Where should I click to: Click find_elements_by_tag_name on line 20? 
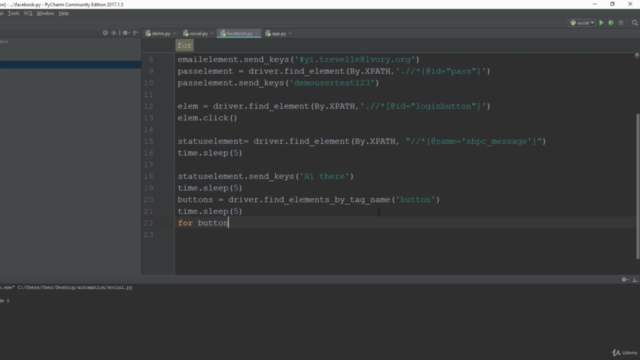click(327, 200)
